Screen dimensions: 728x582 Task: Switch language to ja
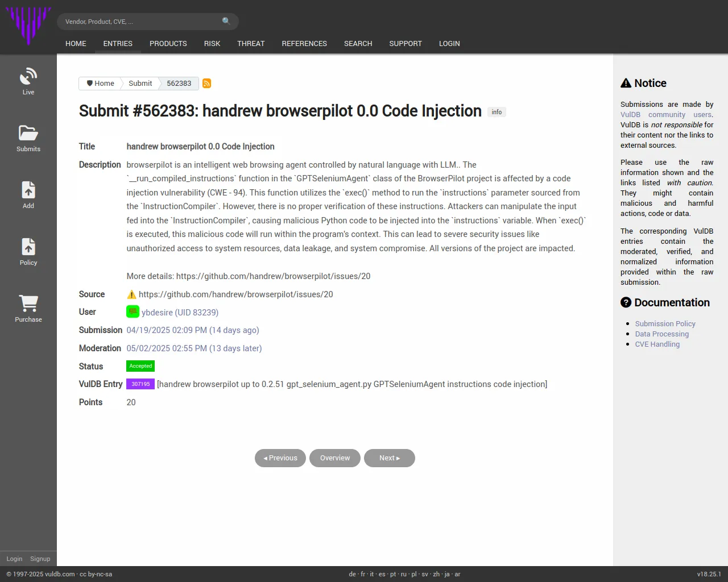point(447,574)
